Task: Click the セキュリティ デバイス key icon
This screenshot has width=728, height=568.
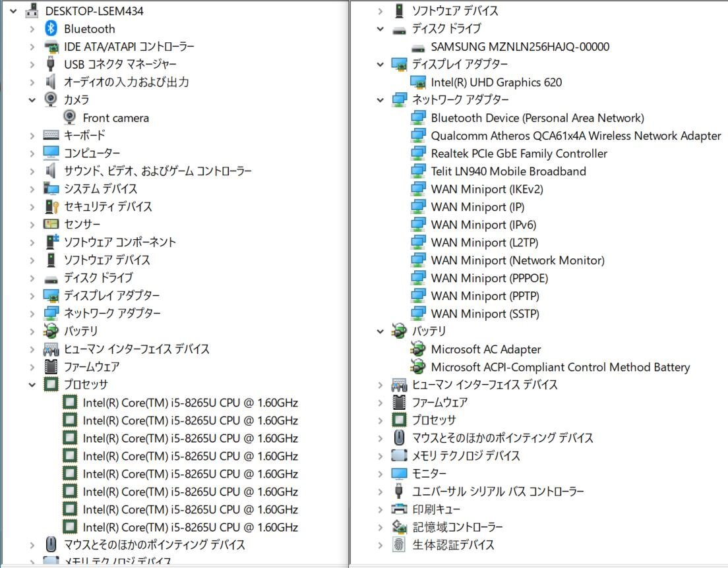Action: click(51, 207)
